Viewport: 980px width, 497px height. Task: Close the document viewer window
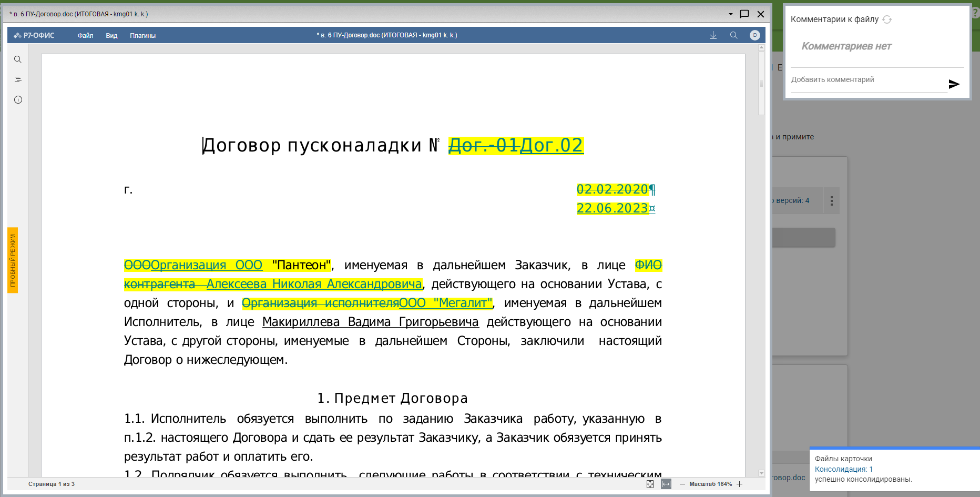click(x=761, y=14)
